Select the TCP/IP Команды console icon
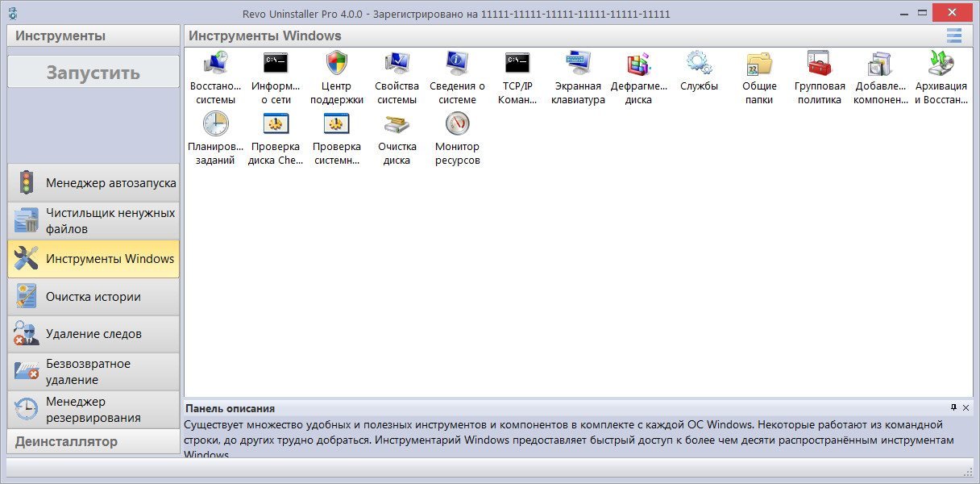Image resolution: width=980 pixels, height=484 pixels. click(517, 63)
